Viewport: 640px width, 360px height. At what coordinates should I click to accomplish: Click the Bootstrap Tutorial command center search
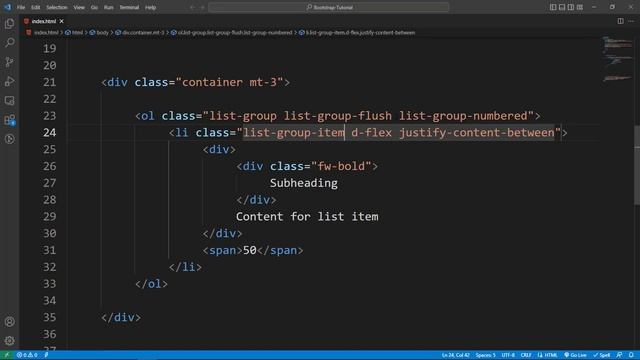pos(329,7)
